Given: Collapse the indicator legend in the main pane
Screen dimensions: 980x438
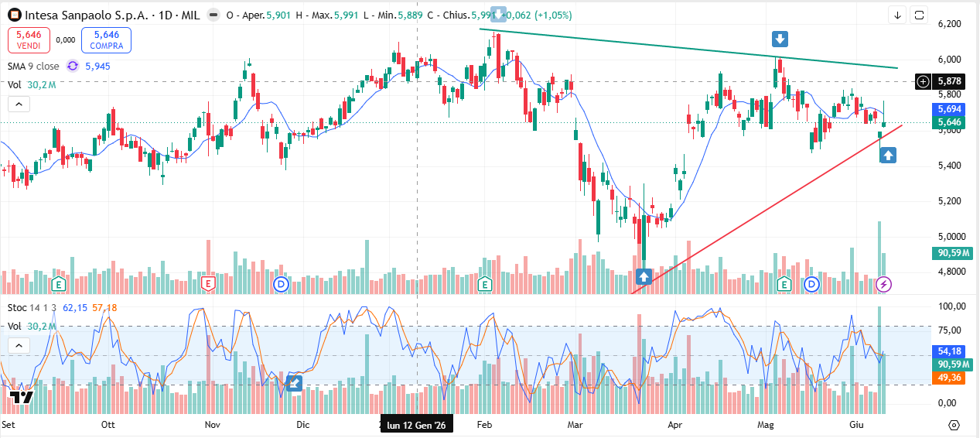Looking at the screenshot, I should tap(19, 104).
